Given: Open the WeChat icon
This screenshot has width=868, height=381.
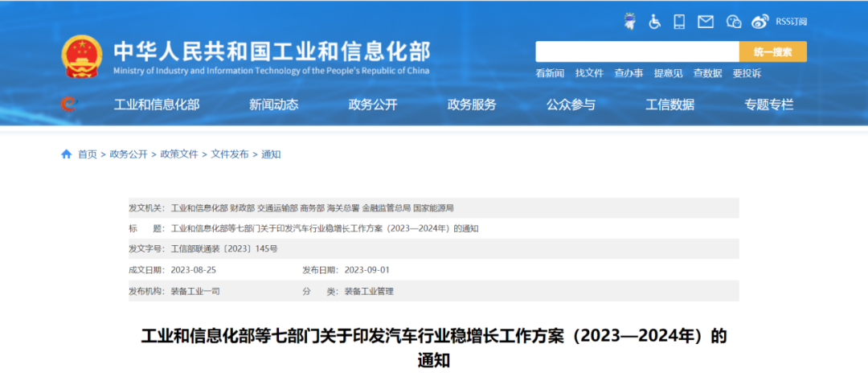Looking at the screenshot, I should [x=733, y=22].
